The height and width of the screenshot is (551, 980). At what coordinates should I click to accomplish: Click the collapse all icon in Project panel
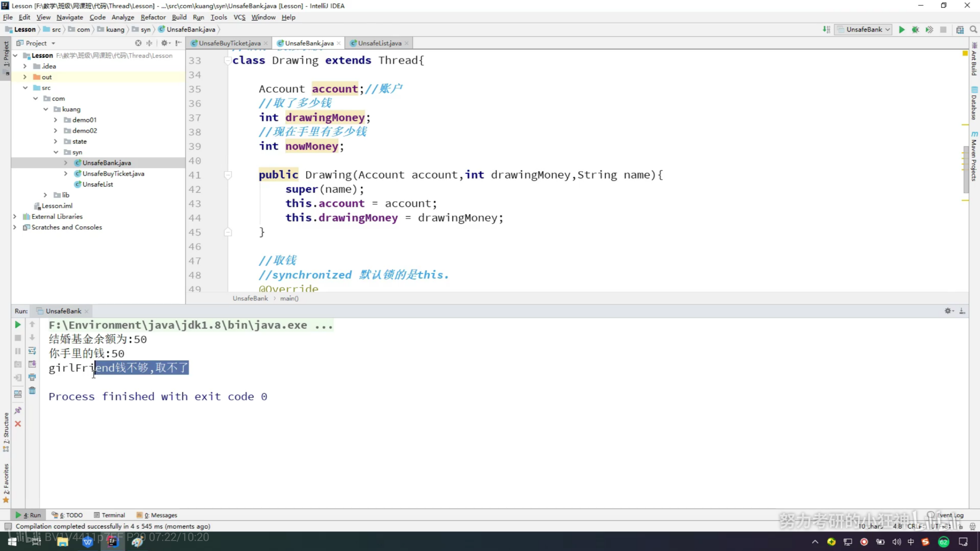[x=149, y=43]
